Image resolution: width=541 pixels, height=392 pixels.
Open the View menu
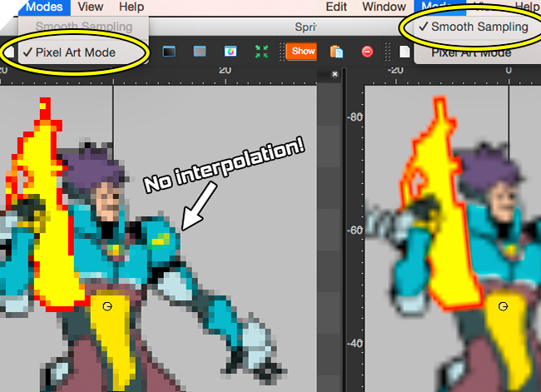click(91, 7)
